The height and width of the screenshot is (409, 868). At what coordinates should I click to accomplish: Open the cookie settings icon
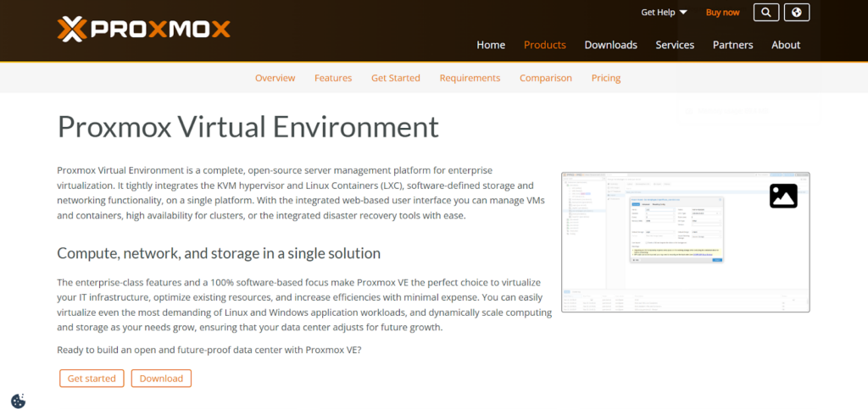(x=19, y=401)
